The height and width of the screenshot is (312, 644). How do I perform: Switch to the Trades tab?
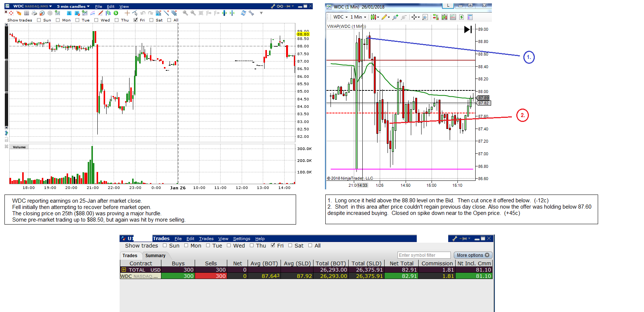pyautogui.click(x=130, y=256)
